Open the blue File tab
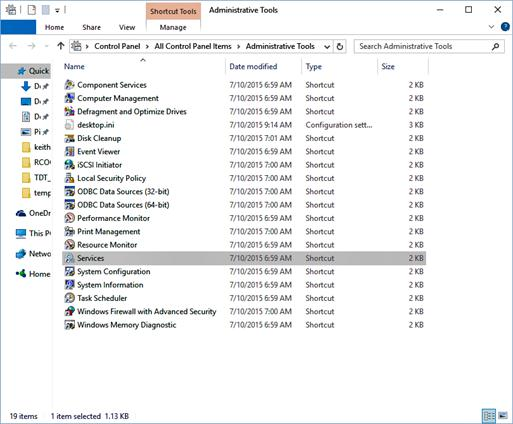This screenshot has height=424, width=513. tap(18, 27)
